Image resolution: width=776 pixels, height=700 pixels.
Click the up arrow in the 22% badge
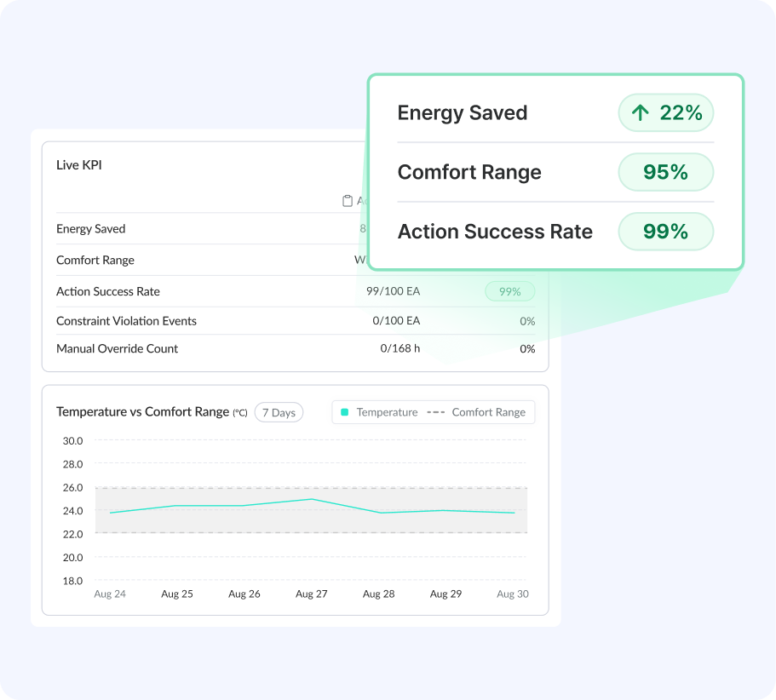tap(641, 112)
